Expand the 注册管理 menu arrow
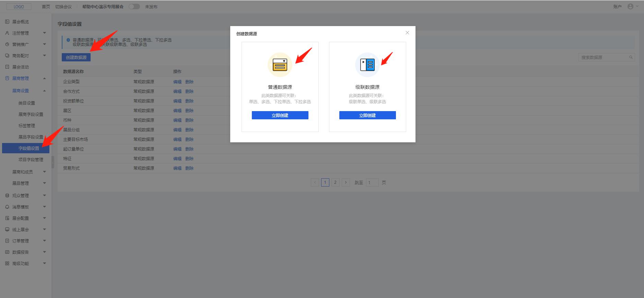The image size is (644, 298). pyautogui.click(x=44, y=33)
